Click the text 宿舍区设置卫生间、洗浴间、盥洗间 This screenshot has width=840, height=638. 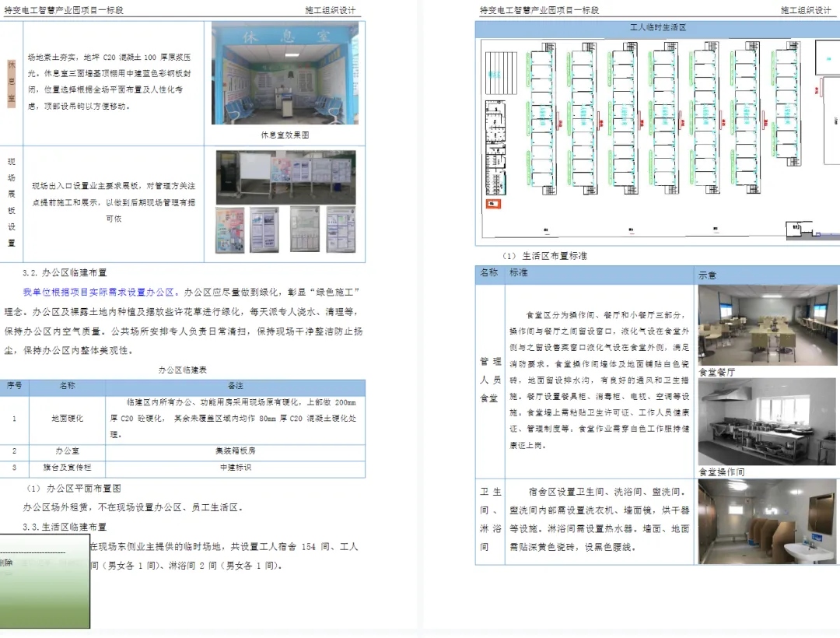(x=607, y=492)
